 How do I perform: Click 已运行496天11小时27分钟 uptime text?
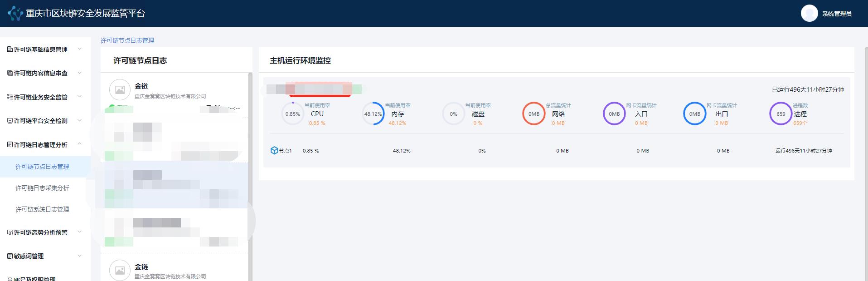tap(808, 89)
